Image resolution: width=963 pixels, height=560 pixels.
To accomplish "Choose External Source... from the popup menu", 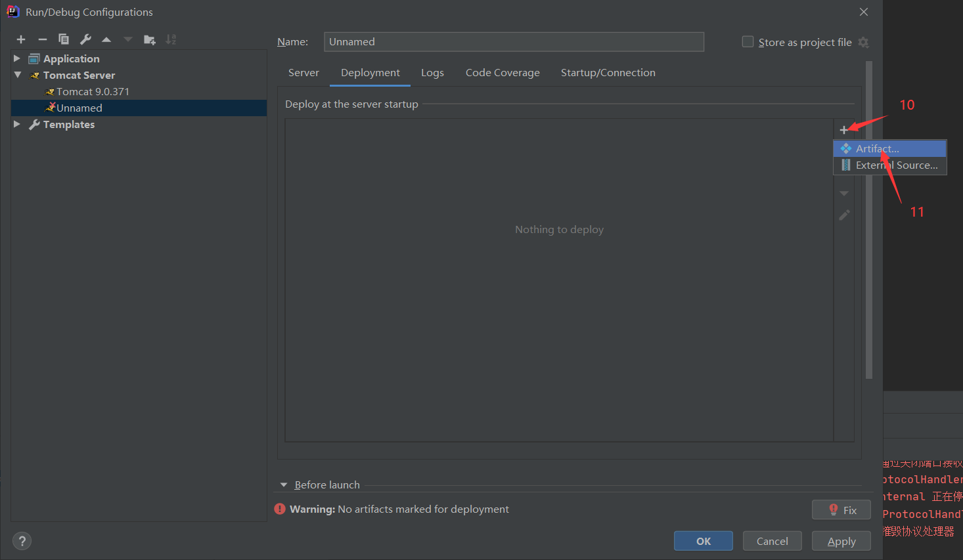I will click(x=890, y=165).
